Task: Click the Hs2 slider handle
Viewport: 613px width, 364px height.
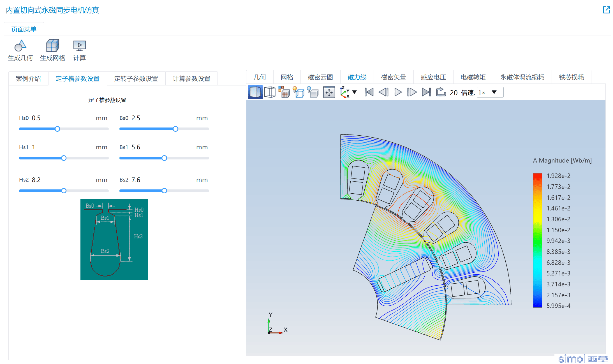Action: point(64,191)
